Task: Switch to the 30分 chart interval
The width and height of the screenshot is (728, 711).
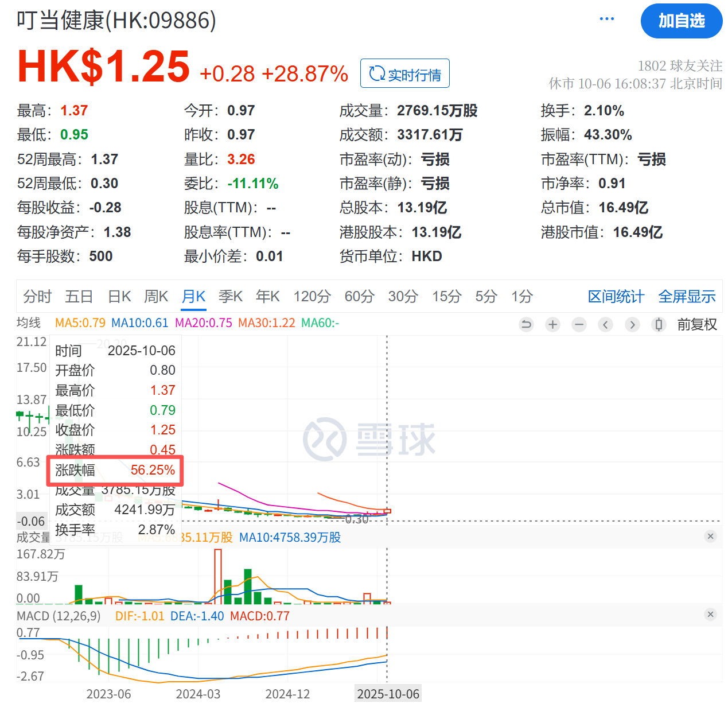Action: click(403, 296)
